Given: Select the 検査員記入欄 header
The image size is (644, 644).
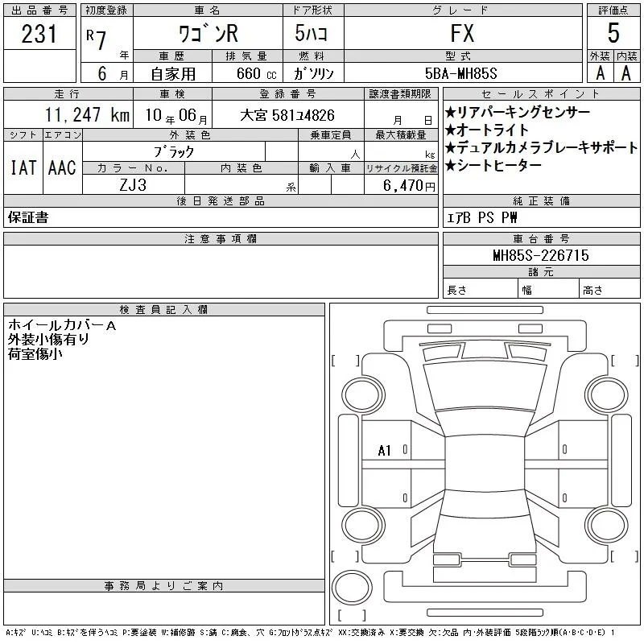Looking at the screenshot, I should pyautogui.click(x=163, y=309).
